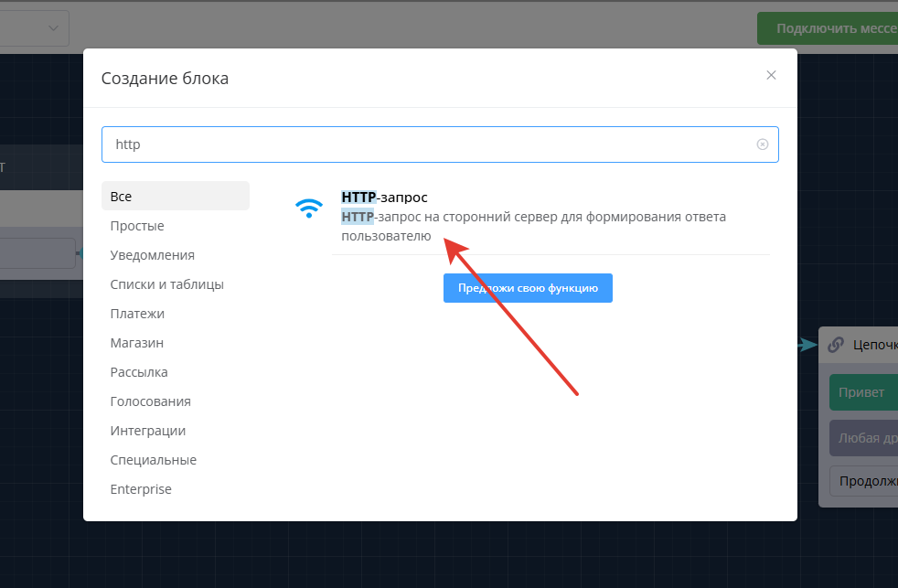Open the Интеграции category

[147, 431]
